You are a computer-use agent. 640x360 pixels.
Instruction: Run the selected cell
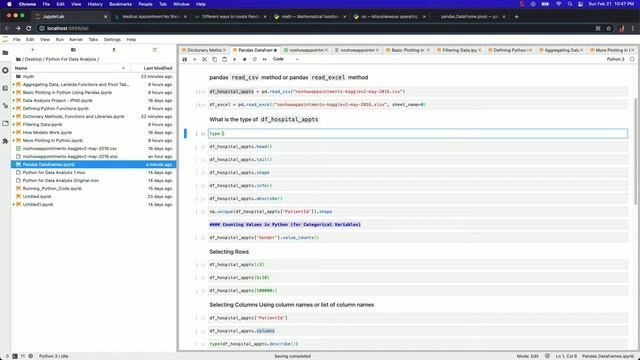tap(234, 59)
